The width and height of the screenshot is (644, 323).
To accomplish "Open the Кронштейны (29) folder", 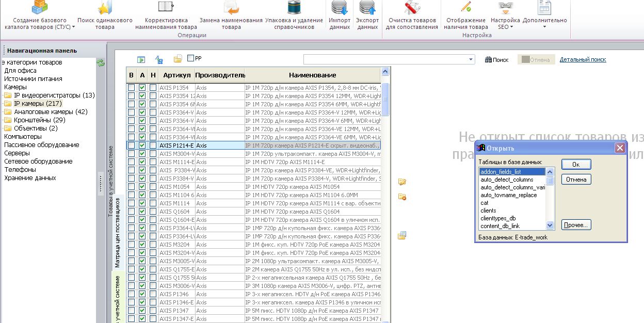I will 40,120.
